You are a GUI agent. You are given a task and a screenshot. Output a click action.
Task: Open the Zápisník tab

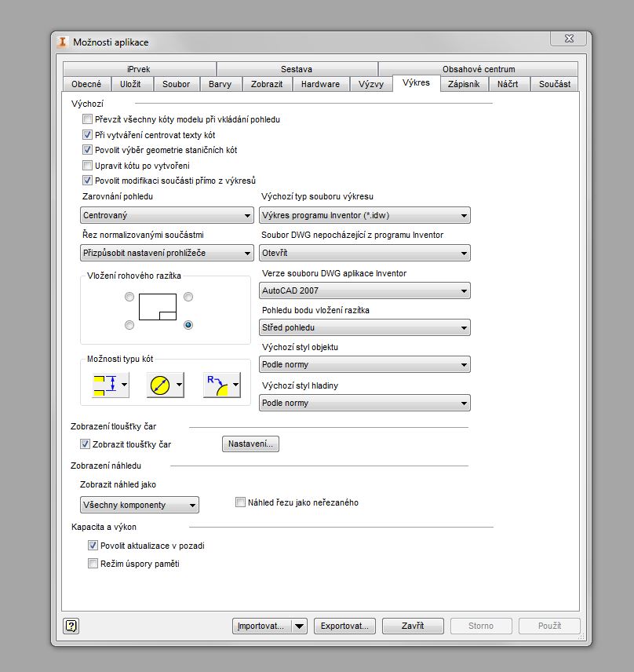pyautogui.click(x=464, y=84)
